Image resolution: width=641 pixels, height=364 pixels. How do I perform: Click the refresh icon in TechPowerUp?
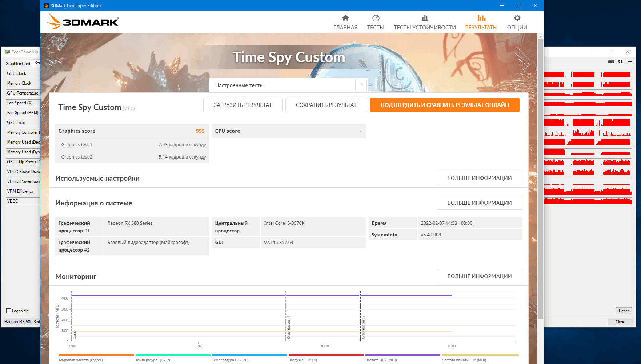tap(620, 61)
